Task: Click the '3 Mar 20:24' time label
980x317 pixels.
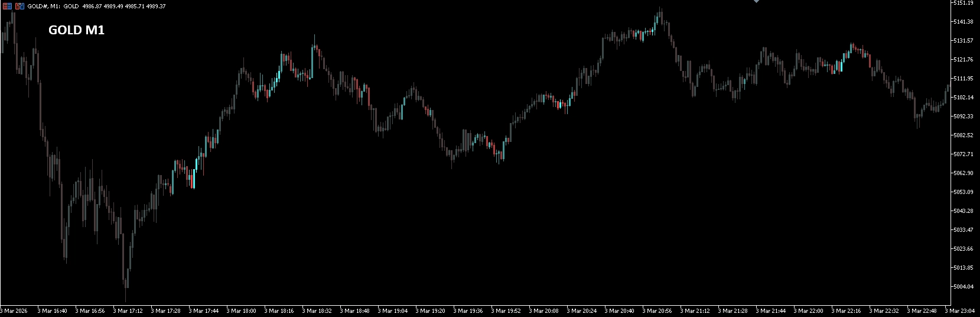Action: 582,311
